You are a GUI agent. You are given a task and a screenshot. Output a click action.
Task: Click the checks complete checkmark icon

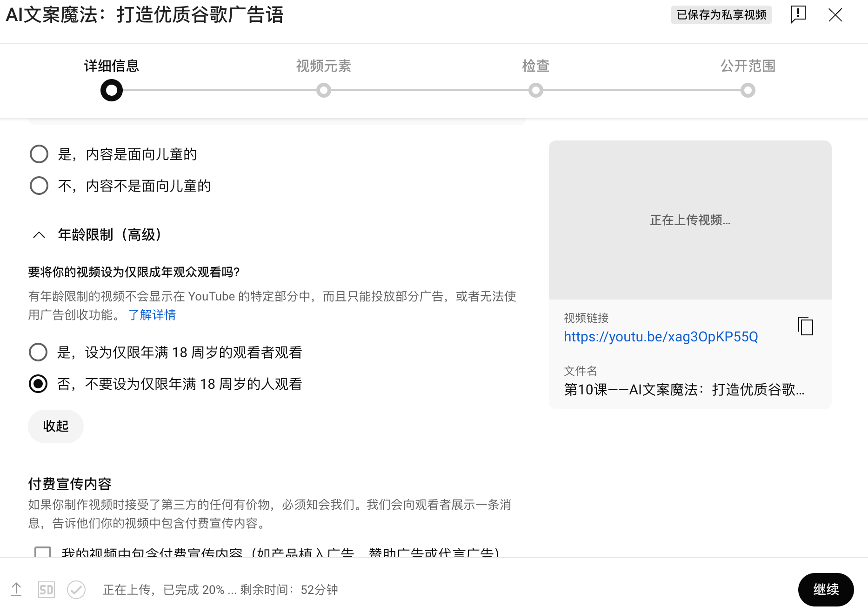76,590
